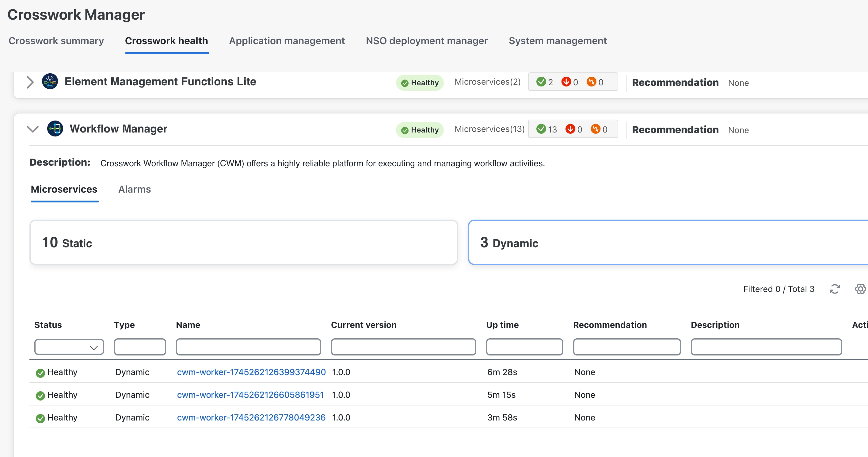The width and height of the screenshot is (868, 457).
Task: Click the healthy status icon for cwm-worker ending 374490
Action: pos(40,373)
